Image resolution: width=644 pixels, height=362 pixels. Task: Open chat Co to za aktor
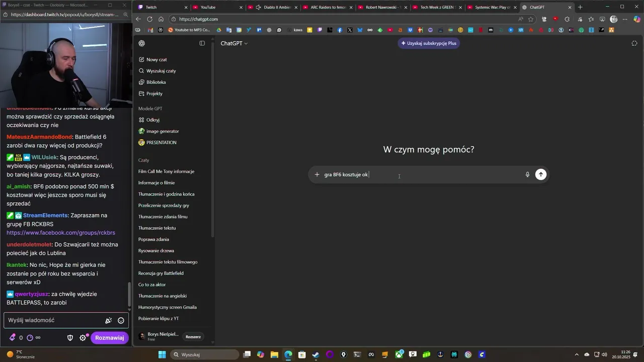(152, 285)
